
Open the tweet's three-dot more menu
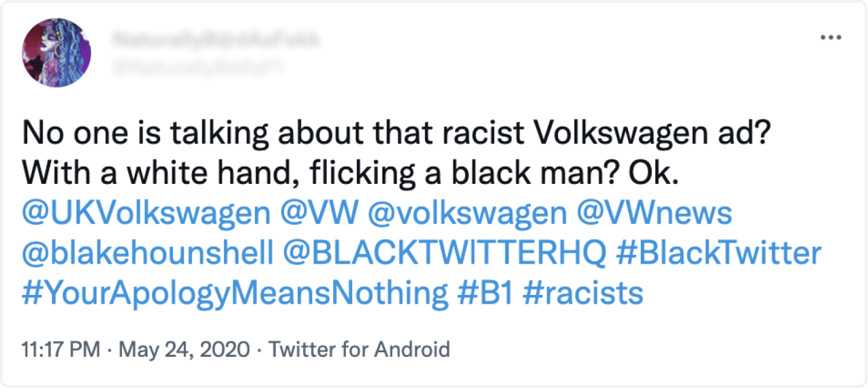(x=830, y=37)
